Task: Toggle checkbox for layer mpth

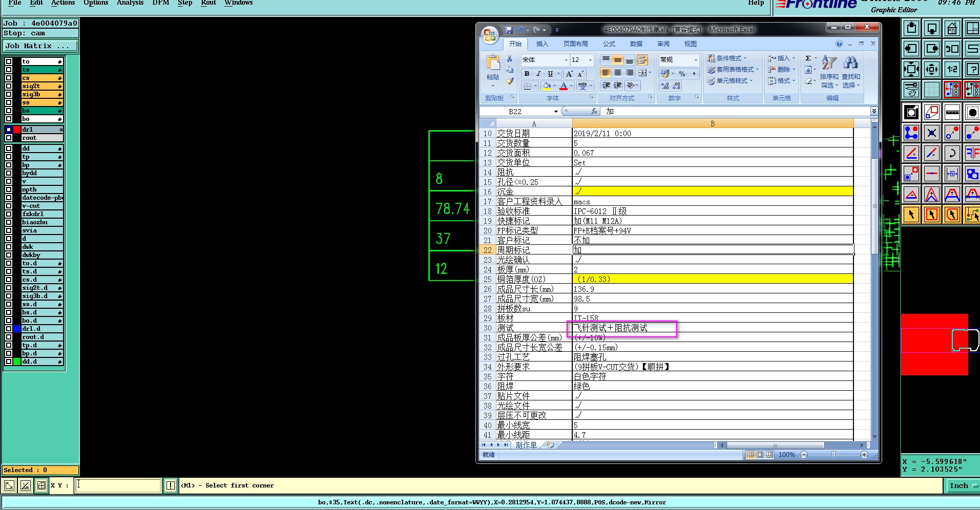Action: click(9, 189)
